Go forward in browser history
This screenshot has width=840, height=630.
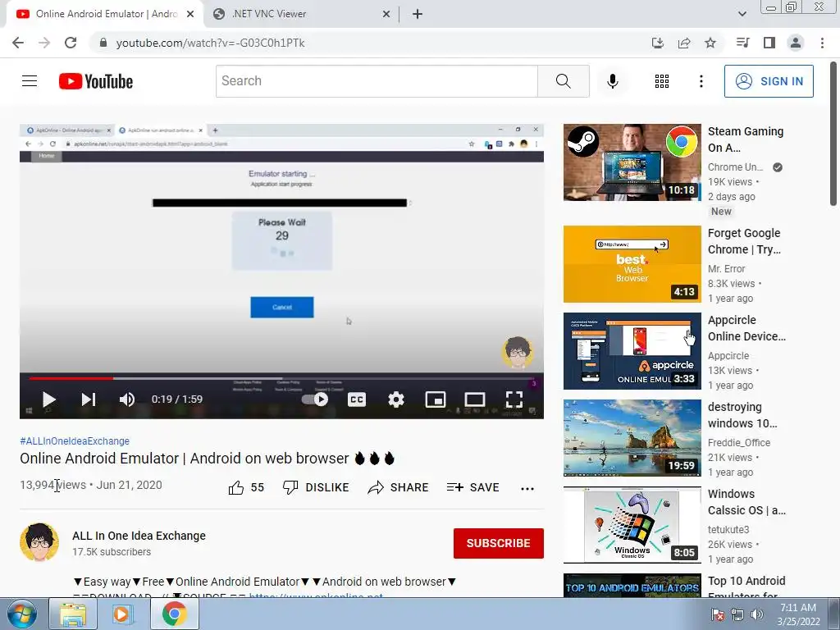(x=44, y=43)
